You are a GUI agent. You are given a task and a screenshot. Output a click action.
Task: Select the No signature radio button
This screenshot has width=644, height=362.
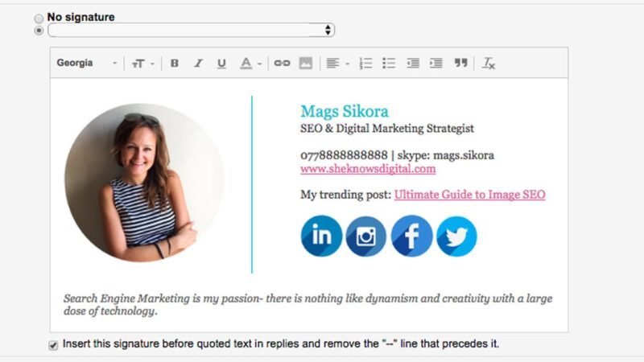pyautogui.click(x=39, y=18)
